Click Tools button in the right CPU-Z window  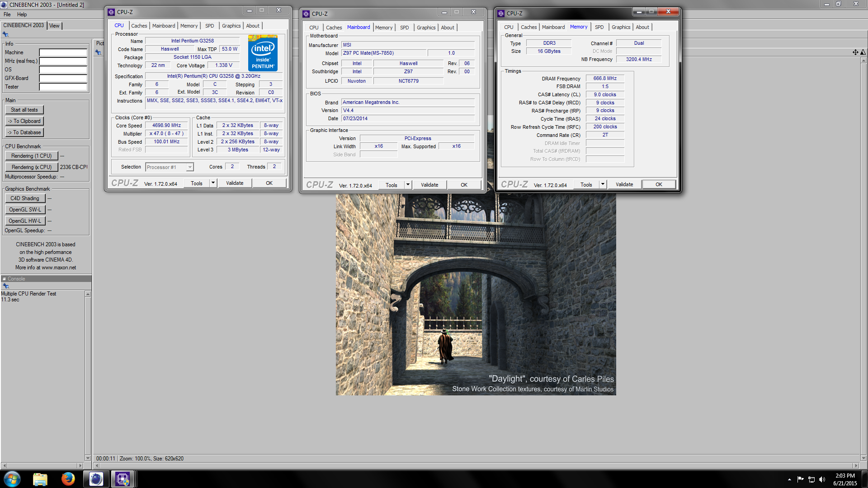[x=586, y=184]
